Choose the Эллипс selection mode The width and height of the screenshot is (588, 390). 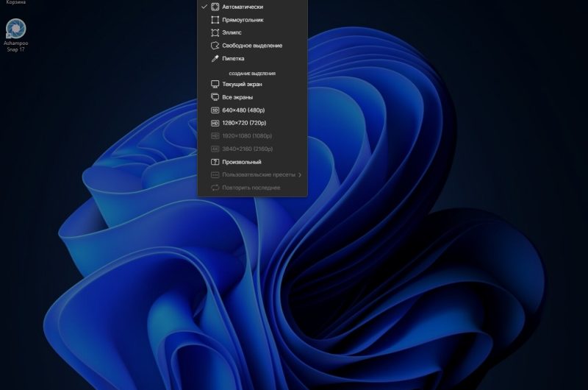tap(252, 32)
